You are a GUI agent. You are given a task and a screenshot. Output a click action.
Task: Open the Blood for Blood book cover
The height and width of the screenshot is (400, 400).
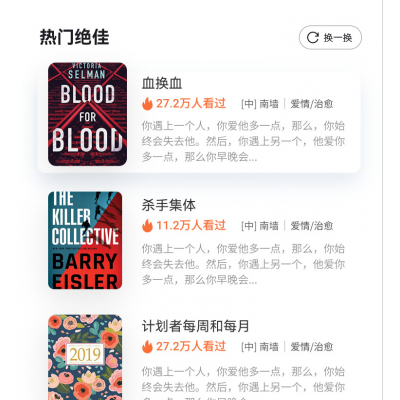coord(87,114)
